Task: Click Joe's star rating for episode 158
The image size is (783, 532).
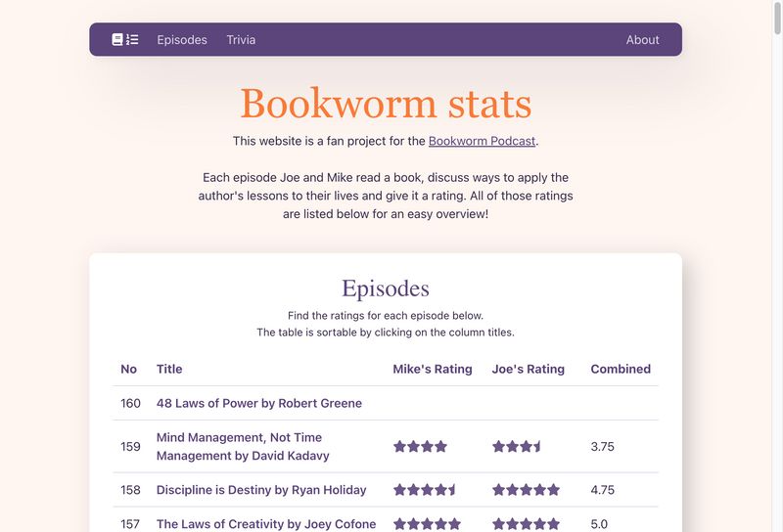Action: point(526,490)
